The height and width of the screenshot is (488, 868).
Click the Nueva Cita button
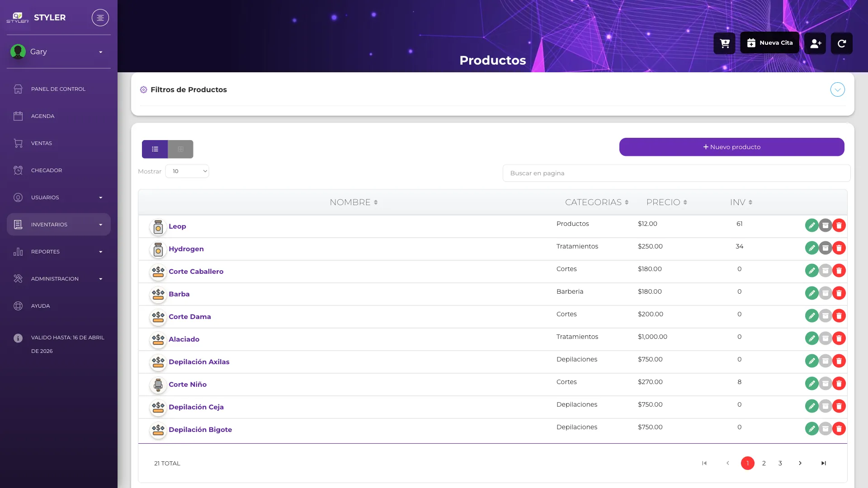pos(769,43)
